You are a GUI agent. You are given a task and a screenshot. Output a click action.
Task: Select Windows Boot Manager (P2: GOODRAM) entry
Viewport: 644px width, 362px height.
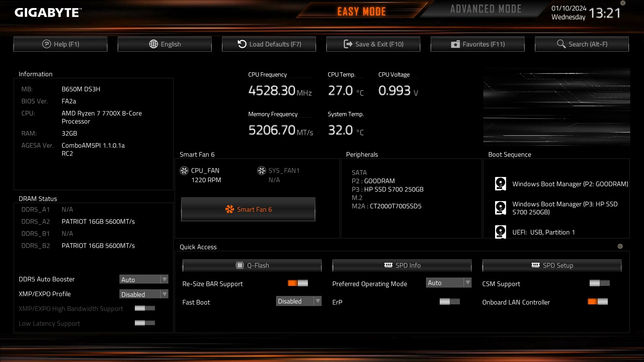coord(570,184)
